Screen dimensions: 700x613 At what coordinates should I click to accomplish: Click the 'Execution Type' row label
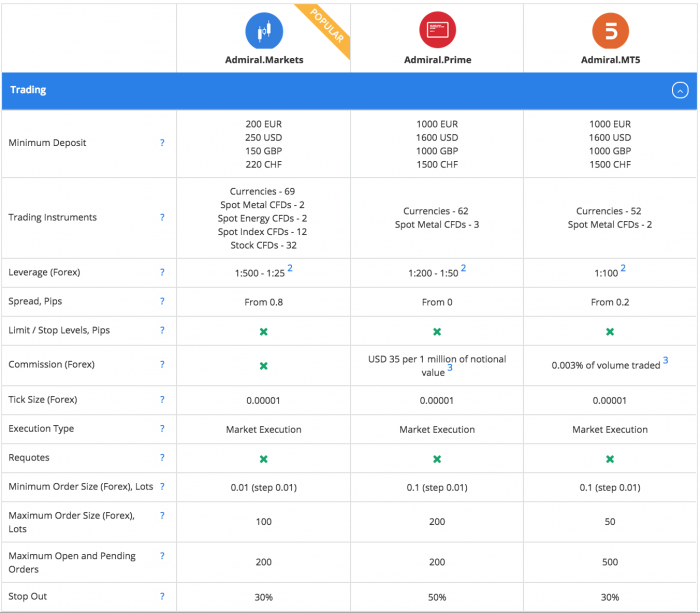(x=41, y=429)
